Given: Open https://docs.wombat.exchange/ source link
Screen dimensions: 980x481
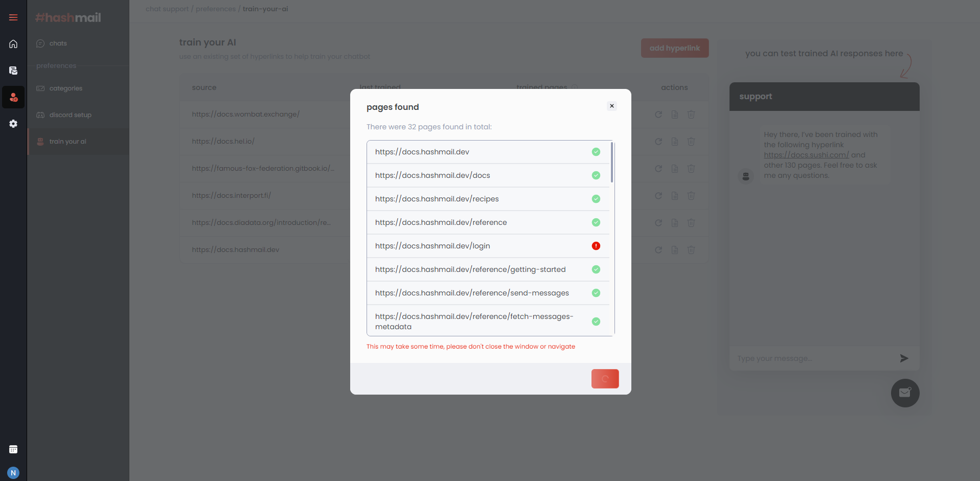Looking at the screenshot, I should [246, 114].
